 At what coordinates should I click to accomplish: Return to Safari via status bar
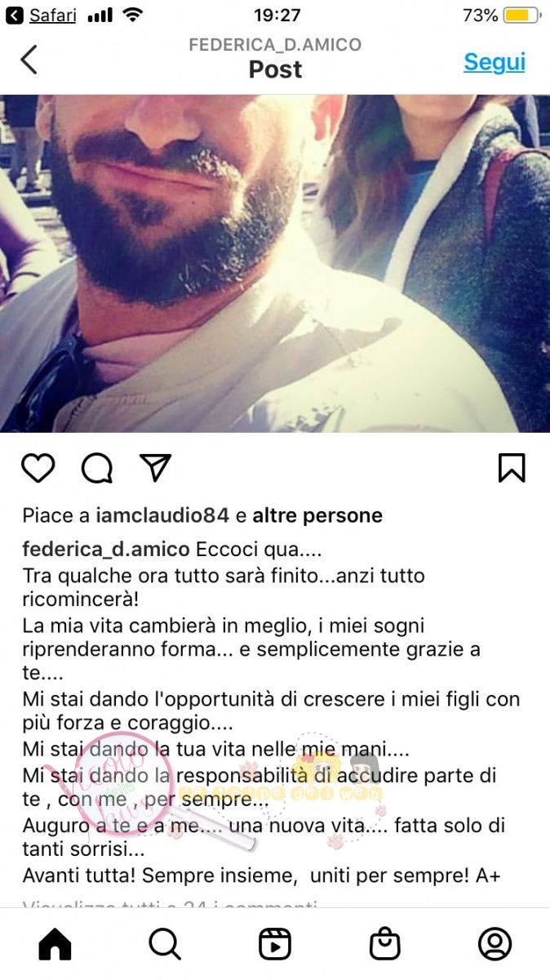pos(42,15)
